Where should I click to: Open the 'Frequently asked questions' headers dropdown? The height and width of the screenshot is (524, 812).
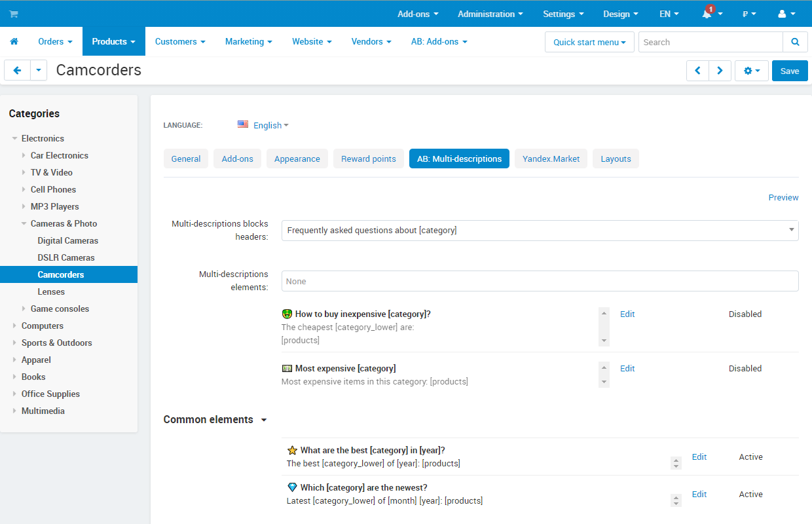pyautogui.click(x=540, y=231)
